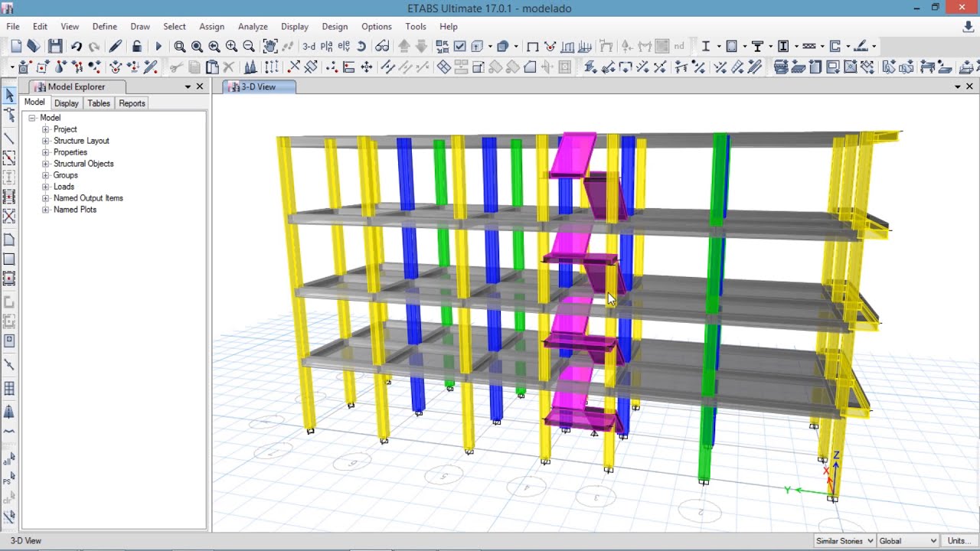The image size is (980, 551).
Task: Open Set Display Options checkmark icon
Action: click(x=459, y=47)
